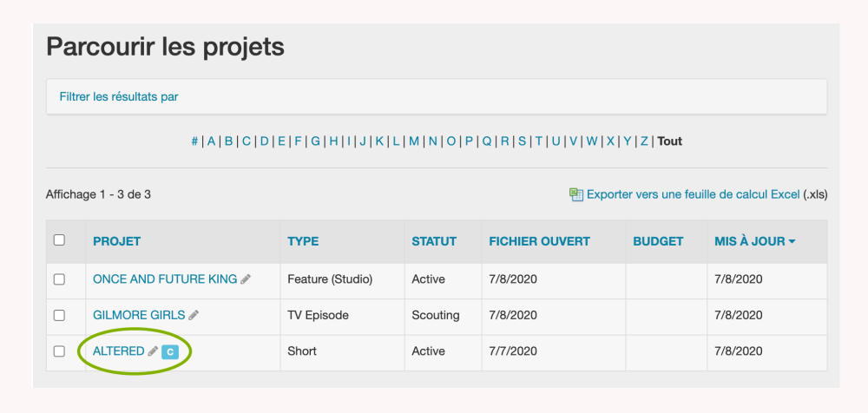Open the ALTERED project link
The width and height of the screenshot is (868, 413).
pyautogui.click(x=118, y=351)
